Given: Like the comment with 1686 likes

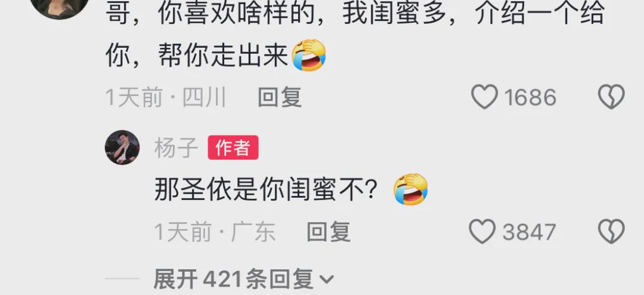Looking at the screenshot, I should coord(484,97).
